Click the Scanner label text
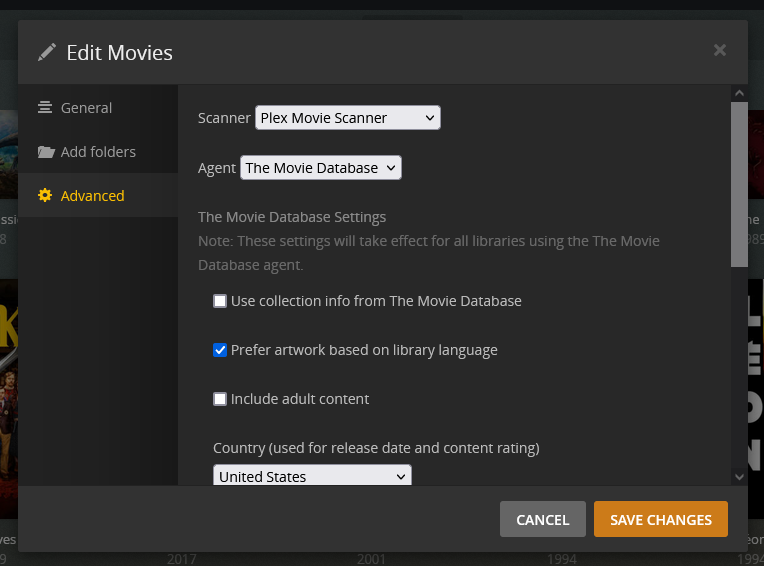764x566 pixels. pos(224,118)
